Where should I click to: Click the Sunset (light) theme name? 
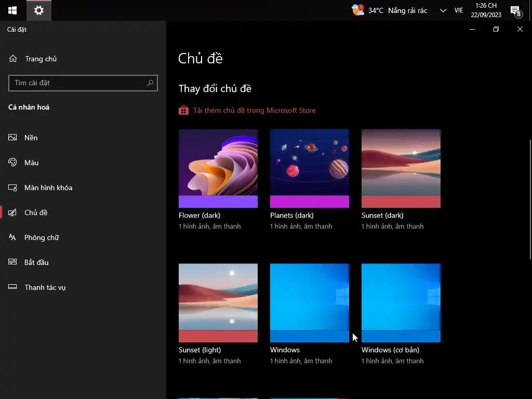(x=200, y=350)
